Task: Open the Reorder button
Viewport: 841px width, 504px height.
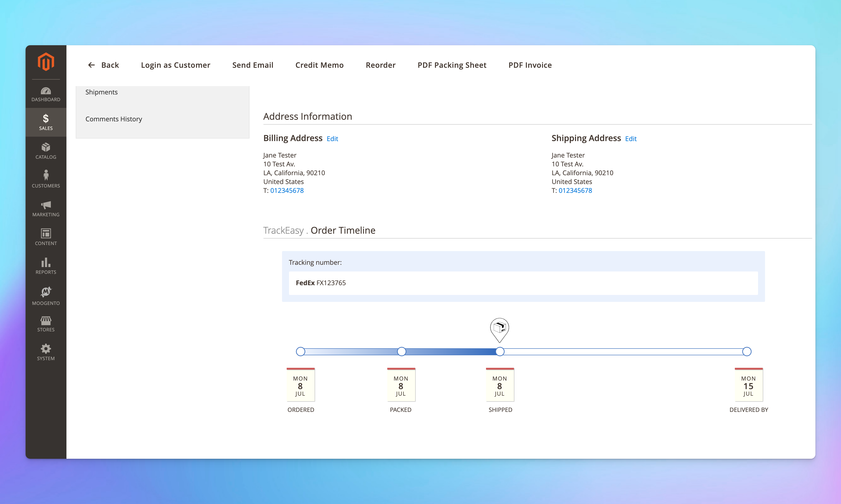Action: tap(380, 65)
